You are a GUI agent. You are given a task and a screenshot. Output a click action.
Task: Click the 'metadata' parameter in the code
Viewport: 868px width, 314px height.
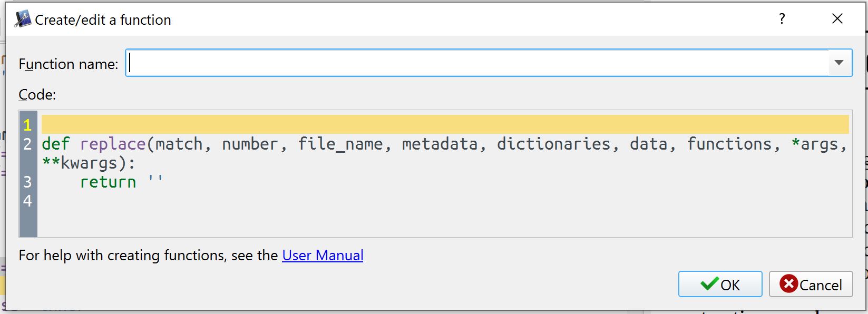440,144
